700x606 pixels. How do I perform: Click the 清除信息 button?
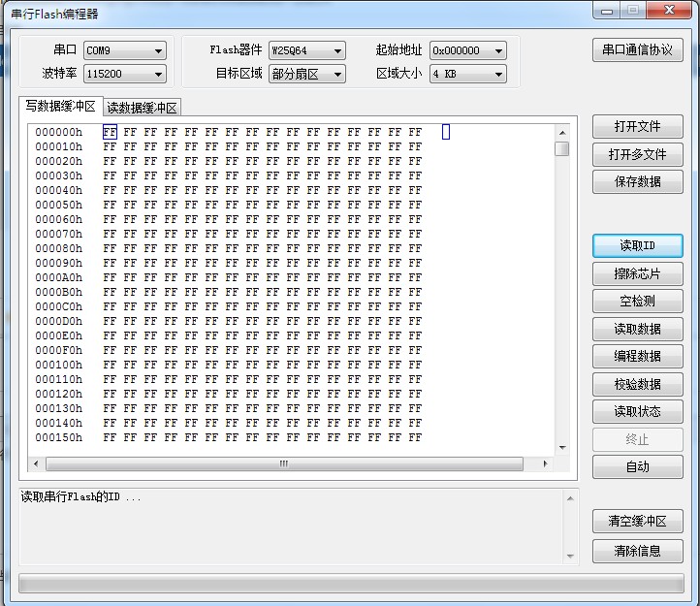[x=638, y=551]
